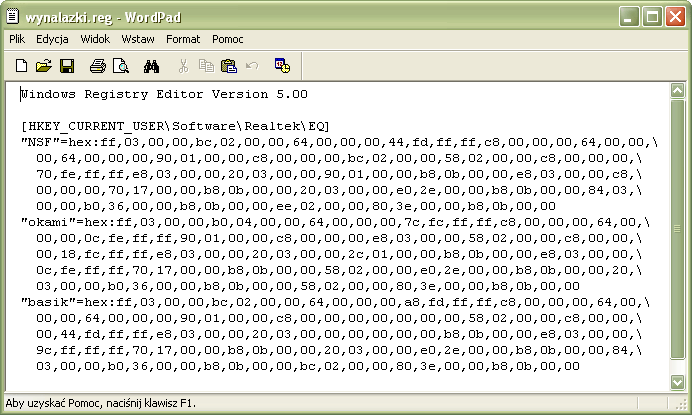
Task: Click the title bar text 'wynalazki.reg - WordPad'
Action: pyautogui.click(x=103, y=18)
